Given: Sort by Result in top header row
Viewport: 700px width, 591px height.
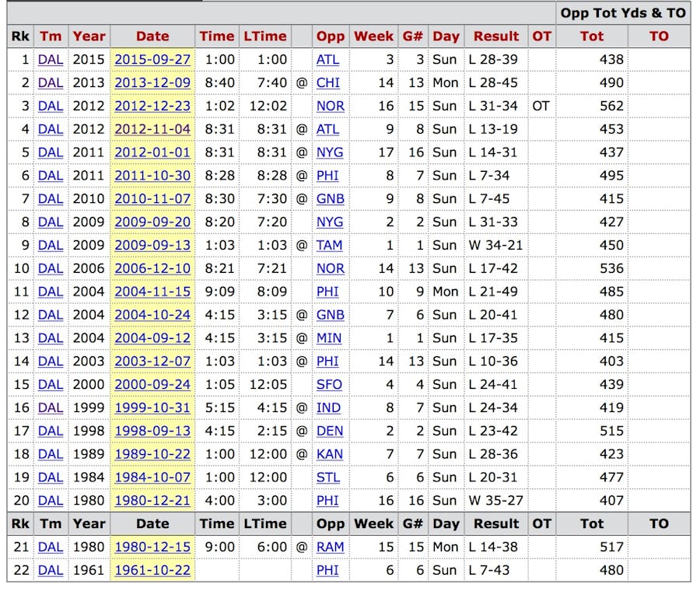Looking at the screenshot, I should [x=496, y=36].
